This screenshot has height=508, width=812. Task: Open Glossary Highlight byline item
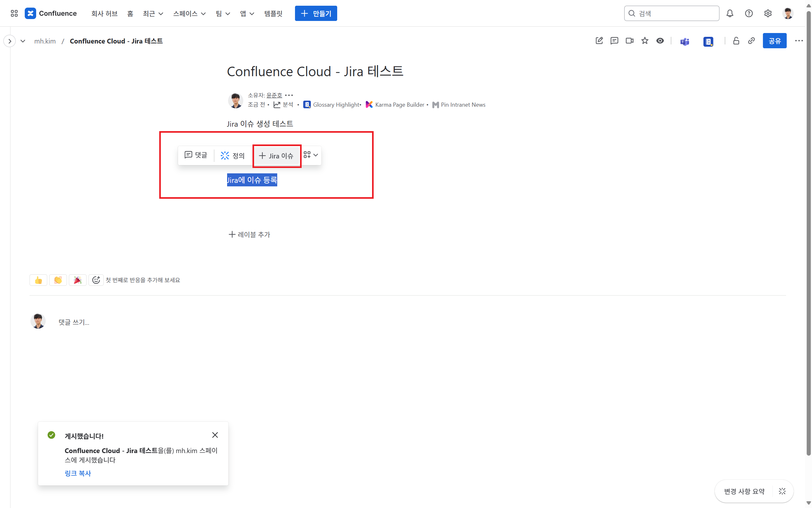coord(331,105)
